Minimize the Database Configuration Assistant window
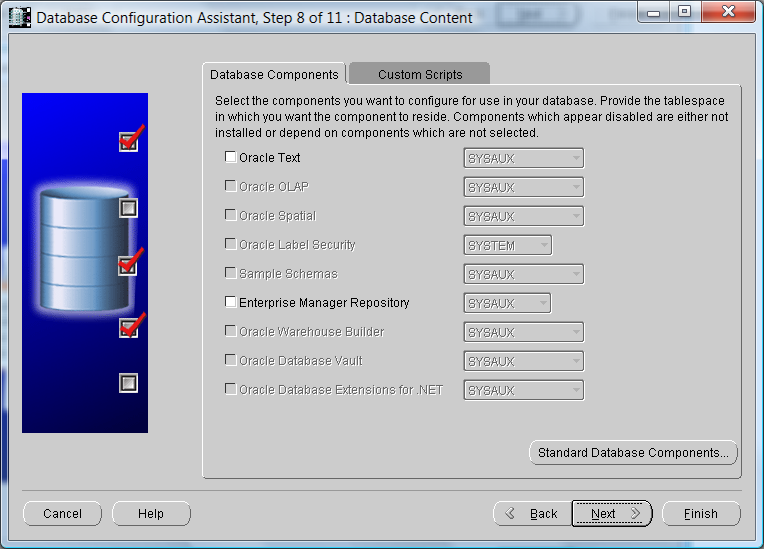 point(654,12)
